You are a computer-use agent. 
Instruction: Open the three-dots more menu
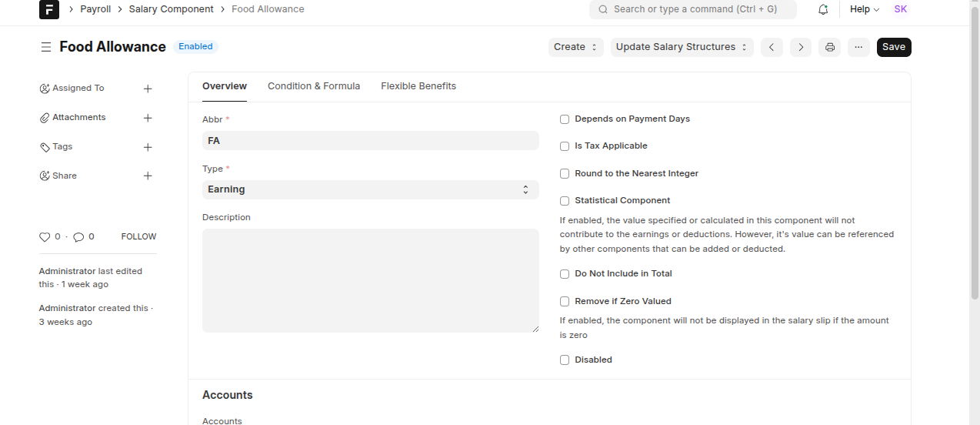858,47
